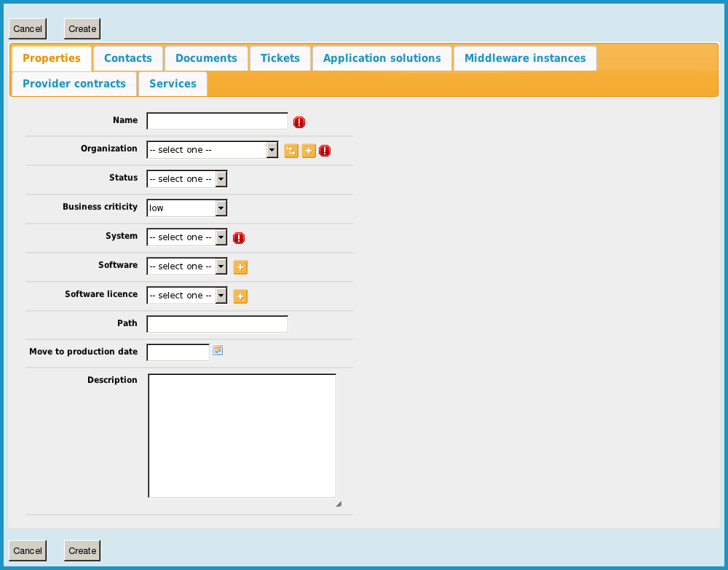Click inside the Description text area
This screenshot has width=728, height=570.
pyautogui.click(x=242, y=435)
